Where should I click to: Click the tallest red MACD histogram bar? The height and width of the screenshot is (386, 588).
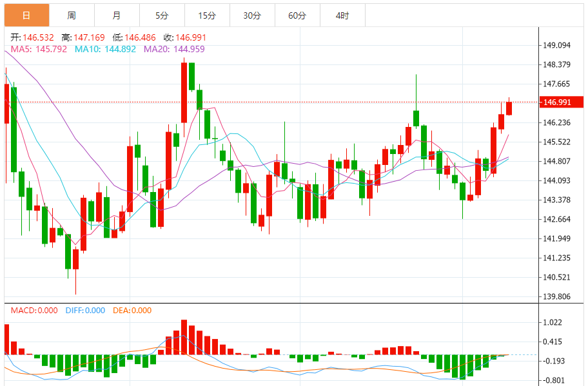click(184, 337)
